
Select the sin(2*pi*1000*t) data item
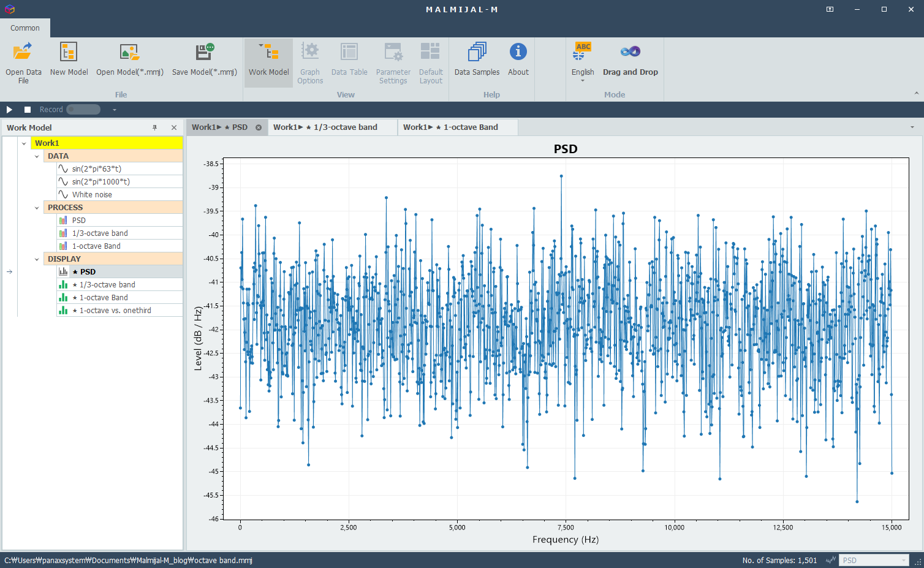coord(119,181)
